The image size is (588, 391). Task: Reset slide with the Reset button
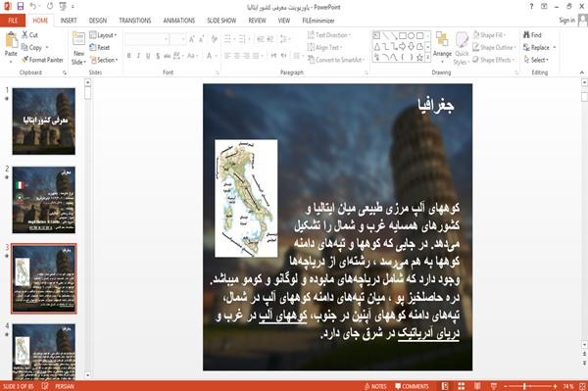coord(100,47)
